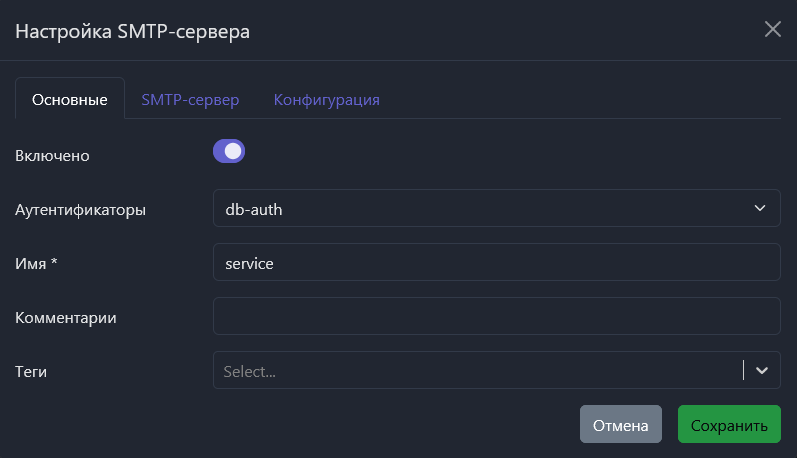This screenshot has height=458, width=797.
Task: Click the 'Select...' placeholder in Теги
Action: pos(250,371)
